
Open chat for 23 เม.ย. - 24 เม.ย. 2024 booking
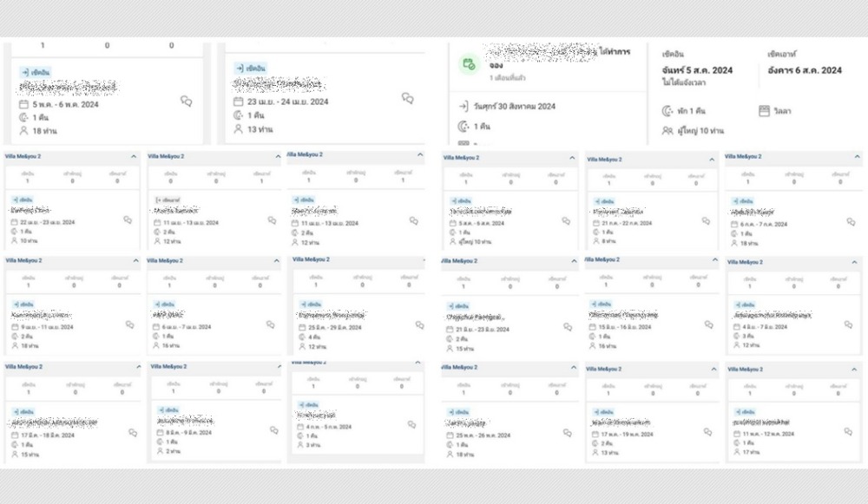click(x=408, y=99)
